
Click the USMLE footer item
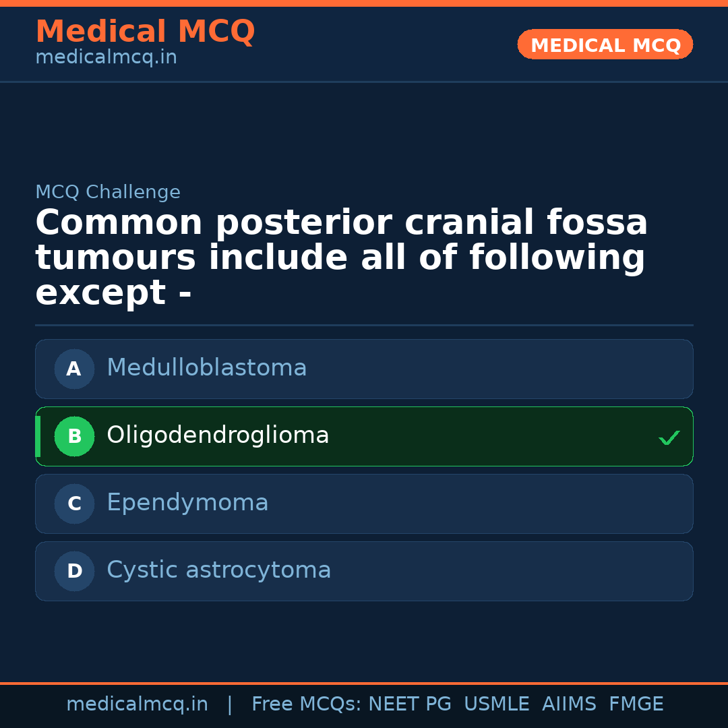(497, 704)
